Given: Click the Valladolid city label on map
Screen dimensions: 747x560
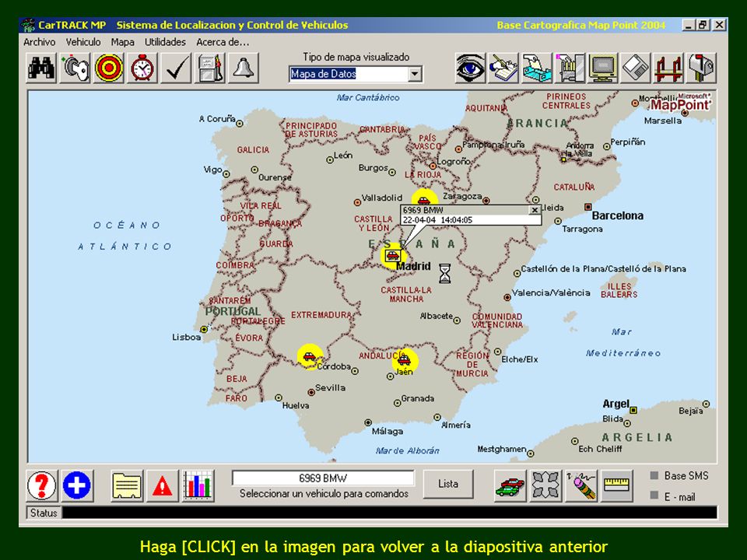Looking at the screenshot, I should [381, 198].
